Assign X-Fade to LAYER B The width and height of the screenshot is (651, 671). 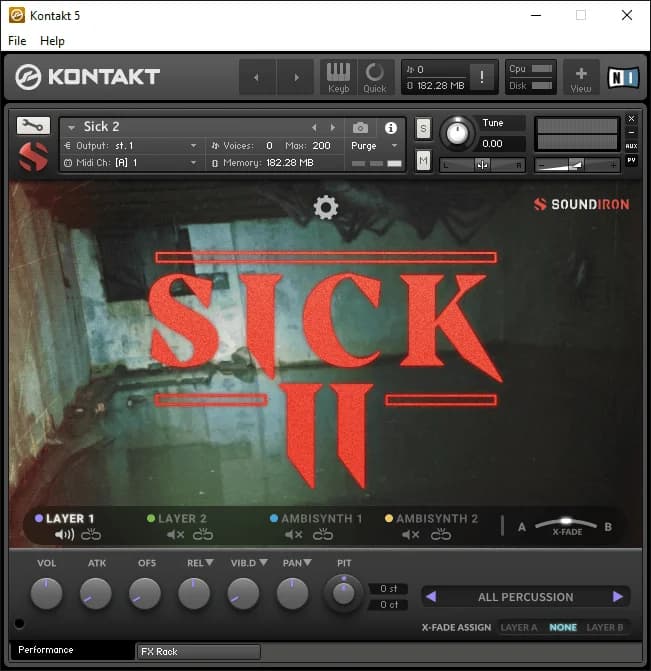pyautogui.click(x=604, y=627)
